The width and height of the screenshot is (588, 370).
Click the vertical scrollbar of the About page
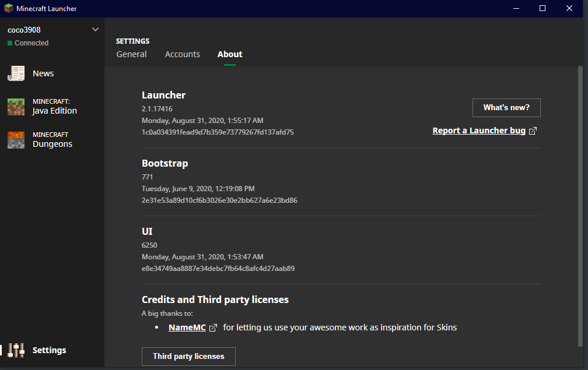coord(580,207)
